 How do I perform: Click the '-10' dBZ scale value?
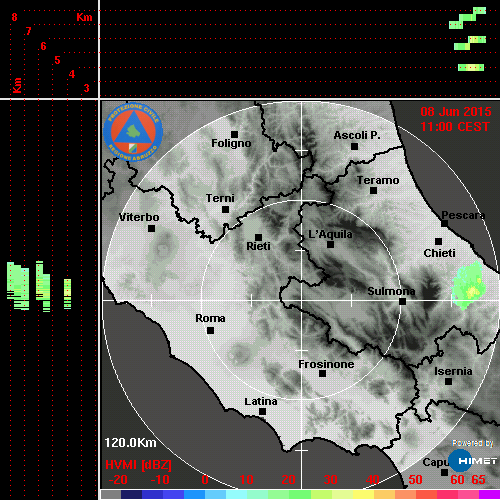160,480
